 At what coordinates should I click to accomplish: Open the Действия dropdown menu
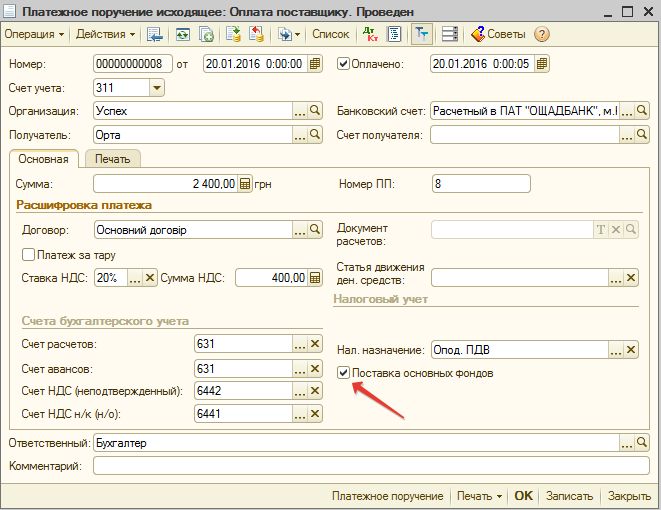click(106, 34)
